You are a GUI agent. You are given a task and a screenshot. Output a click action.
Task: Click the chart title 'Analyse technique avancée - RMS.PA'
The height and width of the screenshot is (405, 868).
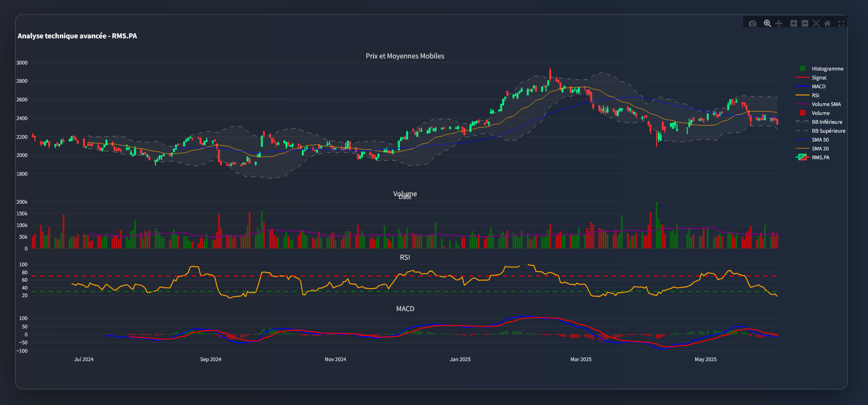click(77, 36)
